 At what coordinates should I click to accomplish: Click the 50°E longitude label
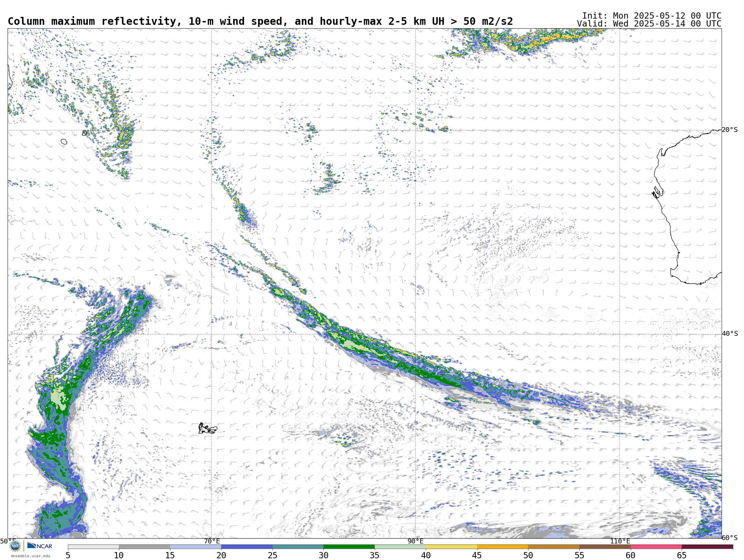tap(8, 541)
